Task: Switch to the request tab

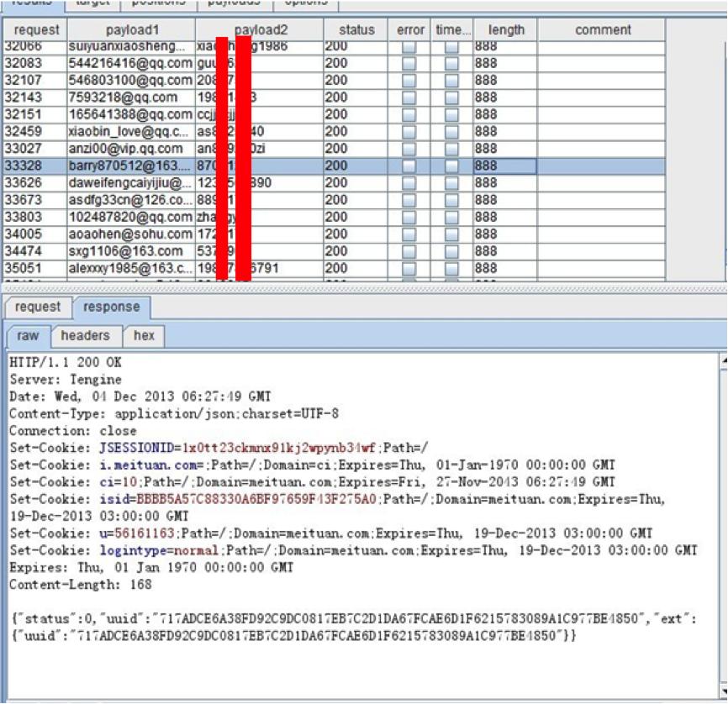Action: [x=38, y=307]
